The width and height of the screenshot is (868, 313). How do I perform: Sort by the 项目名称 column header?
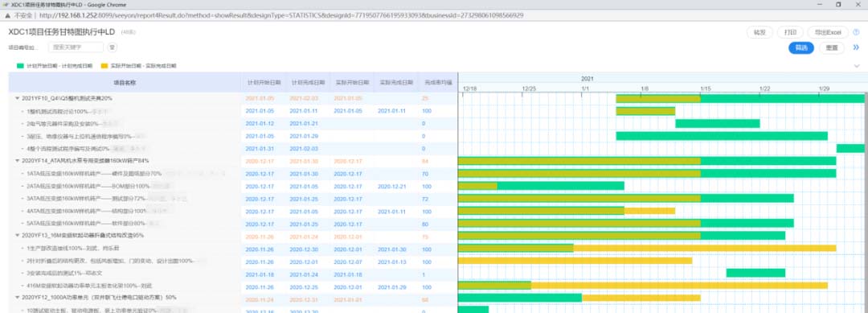click(x=125, y=82)
